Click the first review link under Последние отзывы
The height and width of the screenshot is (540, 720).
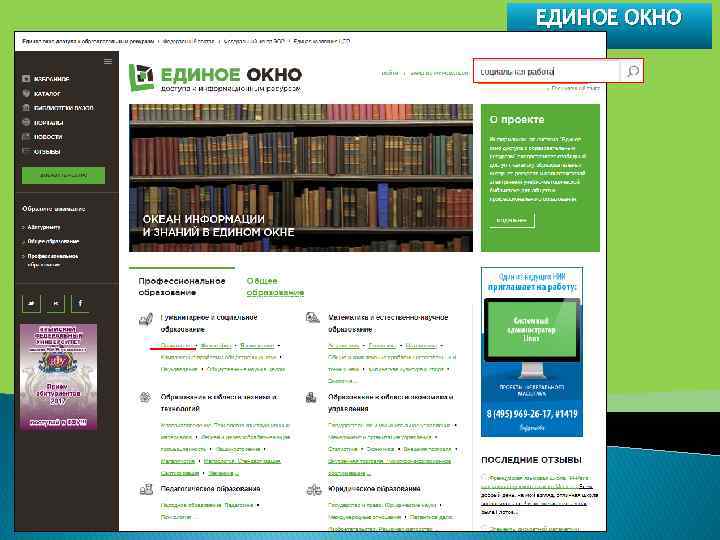536,482
